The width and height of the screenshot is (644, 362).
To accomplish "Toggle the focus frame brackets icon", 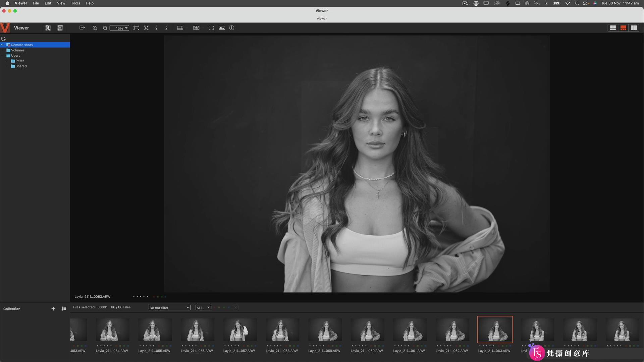I will [x=211, y=28].
